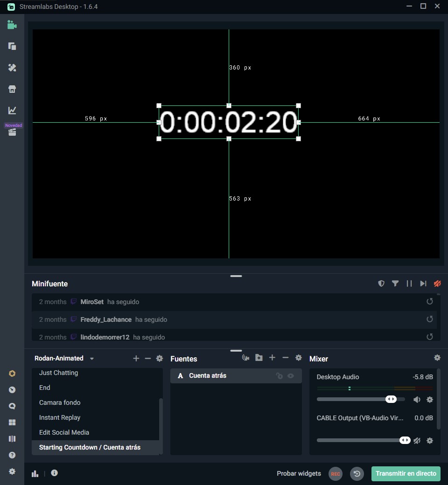Screen dimensions: 448x485
Task: Open the event filter funnel icon
Action: coord(395,284)
